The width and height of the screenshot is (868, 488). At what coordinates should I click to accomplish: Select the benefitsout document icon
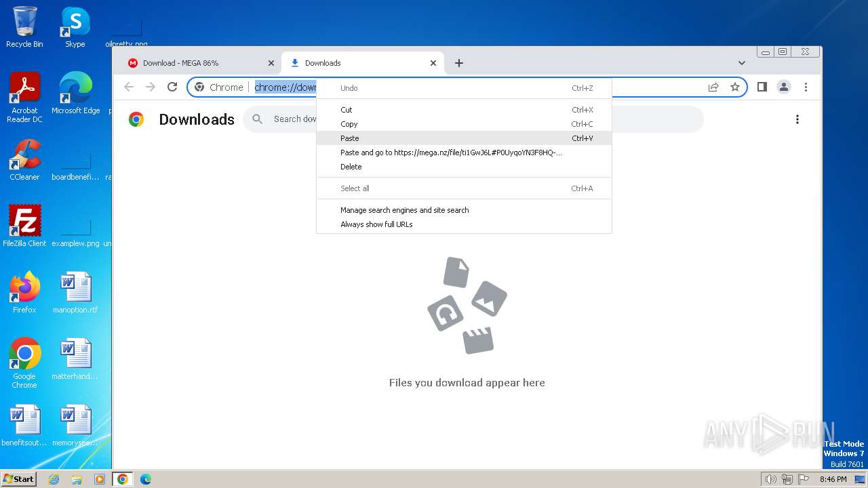24,426
